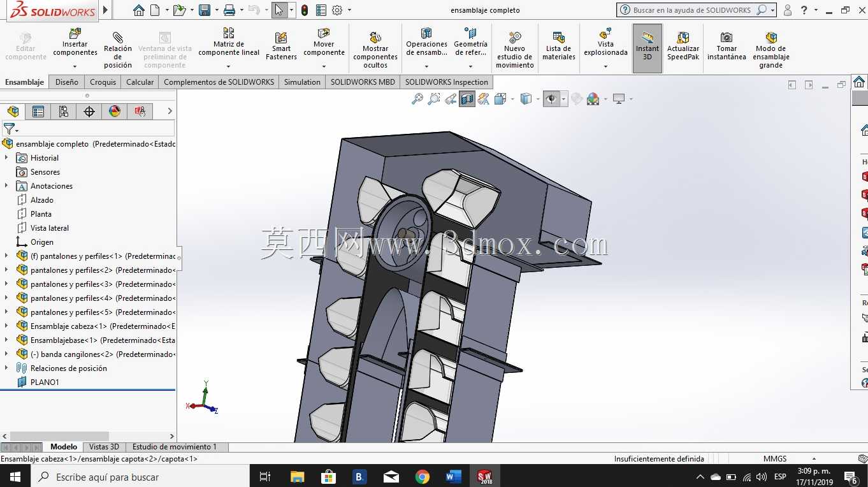Image resolution: width=868 pixels, height=487 pixels.
Task: Click the Open file folder icon
Action: click(x=179, y=10)
